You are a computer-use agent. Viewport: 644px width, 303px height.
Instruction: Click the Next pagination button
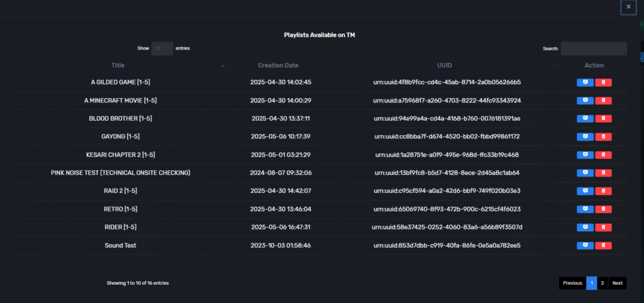click(x=618, y=283)
